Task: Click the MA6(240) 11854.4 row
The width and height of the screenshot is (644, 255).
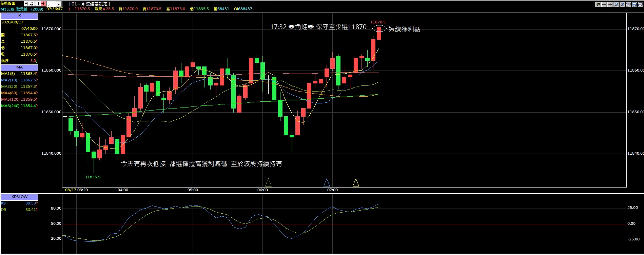Action: [x=19, y=106]
